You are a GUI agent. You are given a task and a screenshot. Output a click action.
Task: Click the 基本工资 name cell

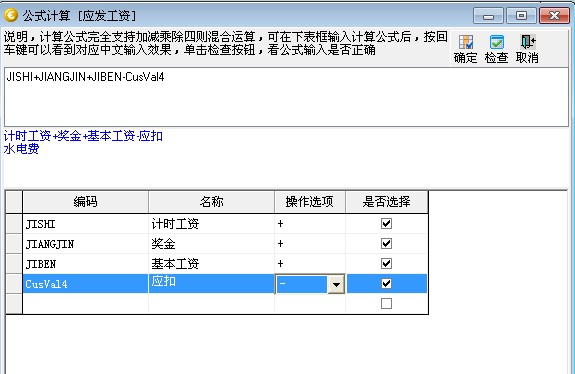[212, 264]
